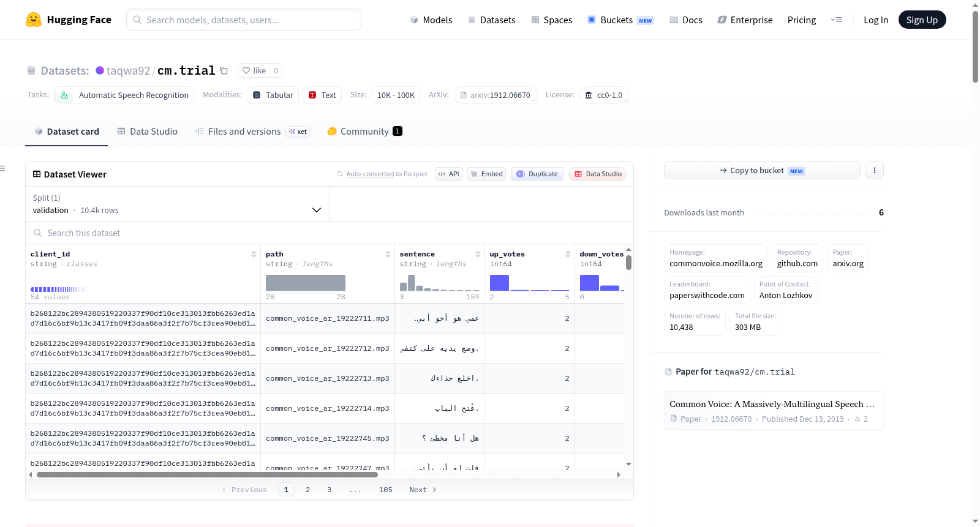Open the Buckets navigation item
Viewport: 980px width, 527px height.
tap(620, 20)
